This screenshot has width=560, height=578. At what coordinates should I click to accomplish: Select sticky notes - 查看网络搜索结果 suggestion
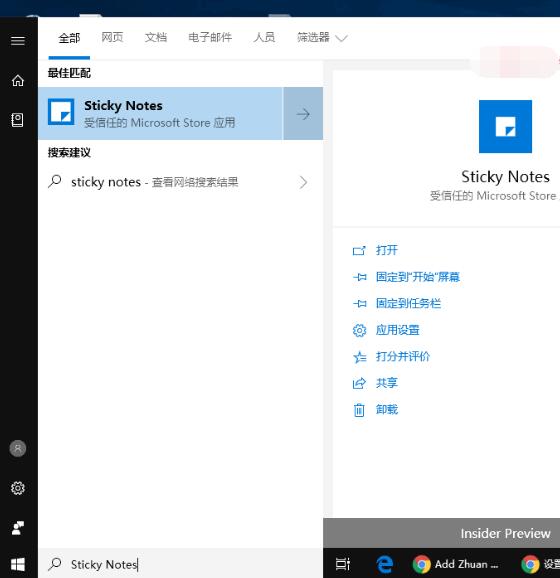[181, 182]
